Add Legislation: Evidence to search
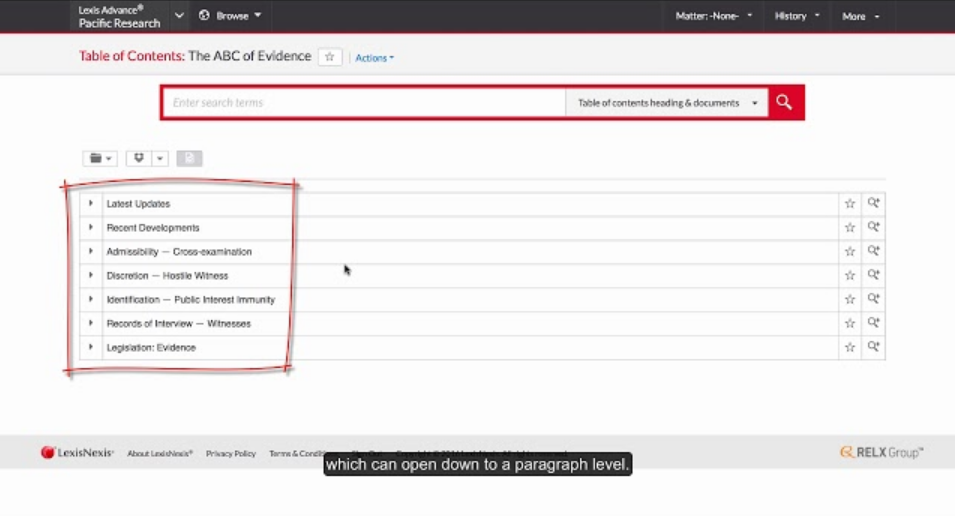The image size is (955, 516). click(x=873, y=347)
